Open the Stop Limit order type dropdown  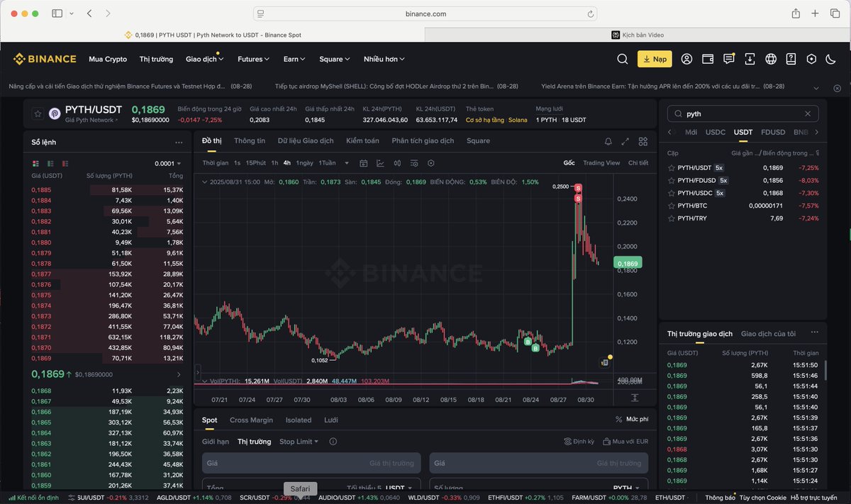[x=299, y=442]
